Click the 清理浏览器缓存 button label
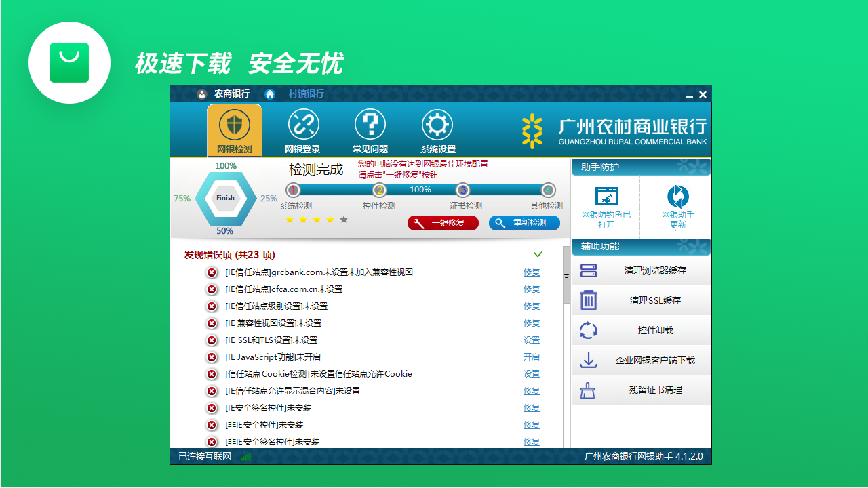This screenshot has width=868, height=488. (x=655, y=270)
